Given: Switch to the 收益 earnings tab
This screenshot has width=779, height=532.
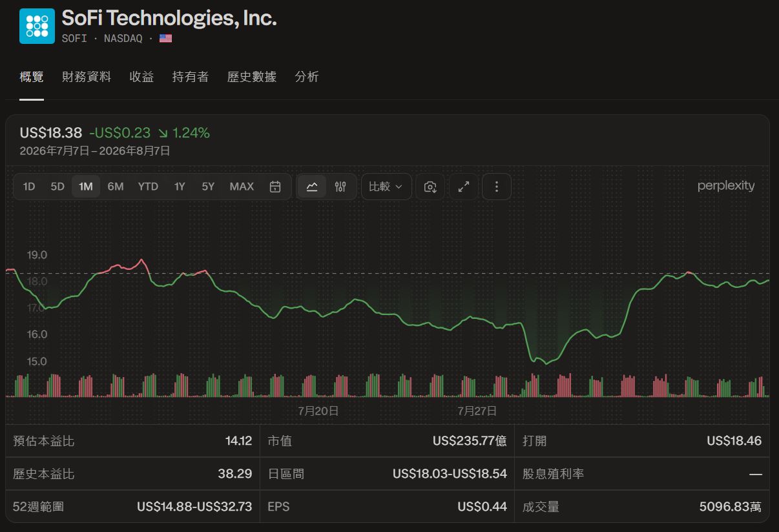Looking at the screenshot, I should click(141, 77).
